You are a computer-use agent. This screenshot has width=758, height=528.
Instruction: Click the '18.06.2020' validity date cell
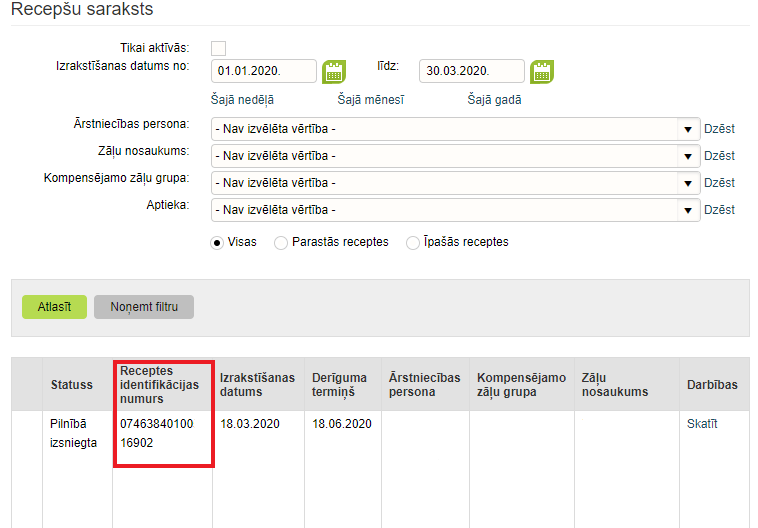(x=342, y=424)
